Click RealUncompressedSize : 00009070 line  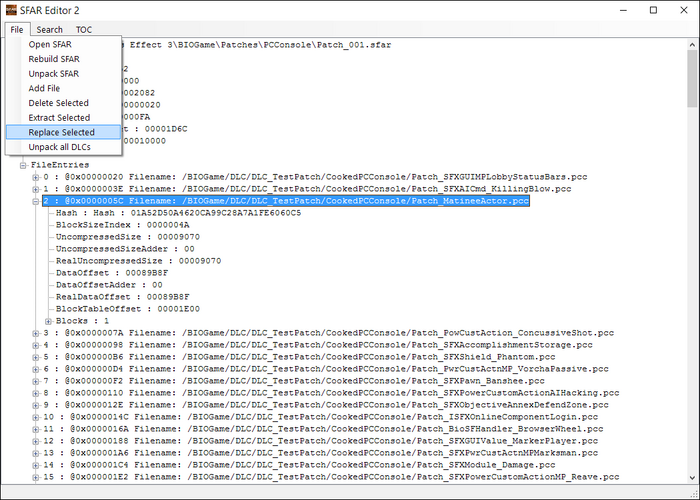click(x=138, y=261)
